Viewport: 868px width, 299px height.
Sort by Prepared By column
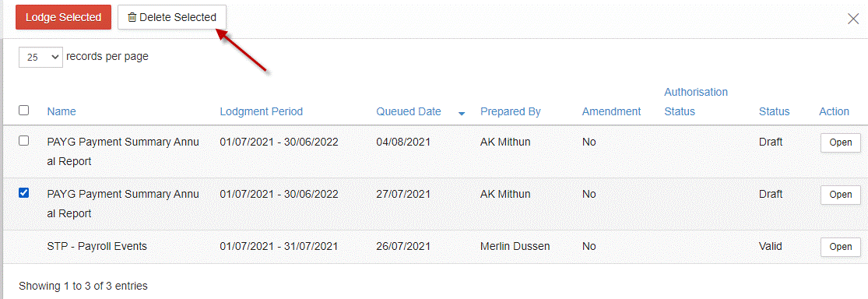(x=511, y=111)
